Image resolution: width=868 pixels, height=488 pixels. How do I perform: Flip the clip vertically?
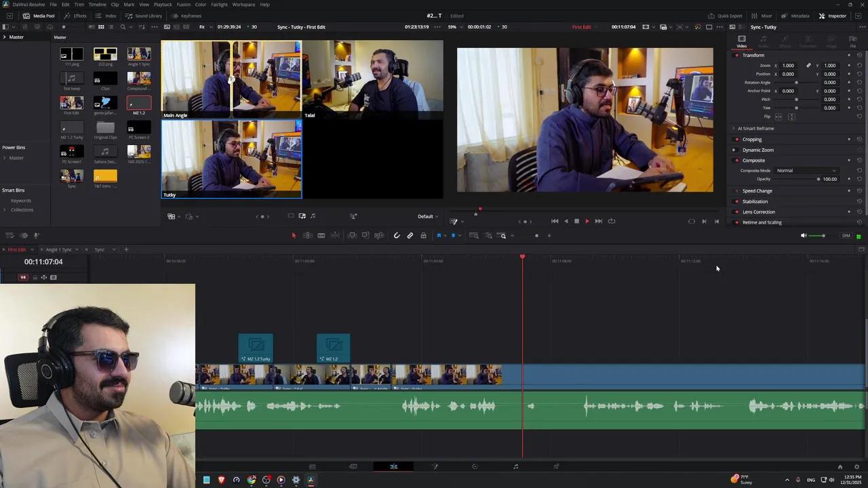click(x=791, y=117)
